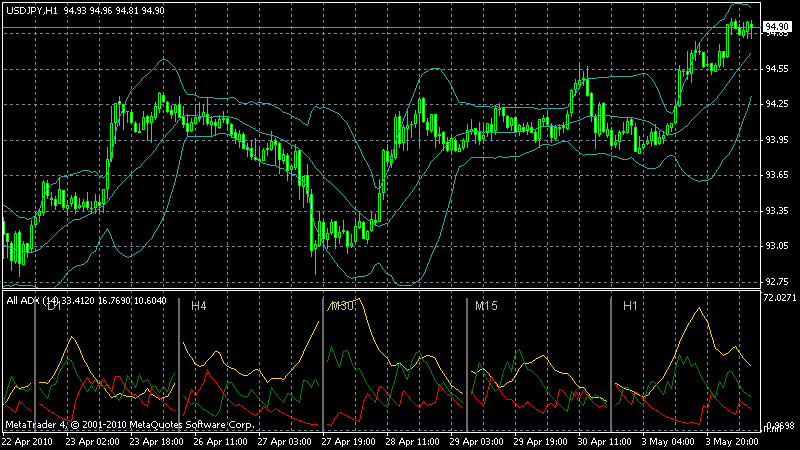Click the 93.65 price axis label
The height and width of the screenshot is (450, 800).
pyautogui.click(x=777, y=175)
